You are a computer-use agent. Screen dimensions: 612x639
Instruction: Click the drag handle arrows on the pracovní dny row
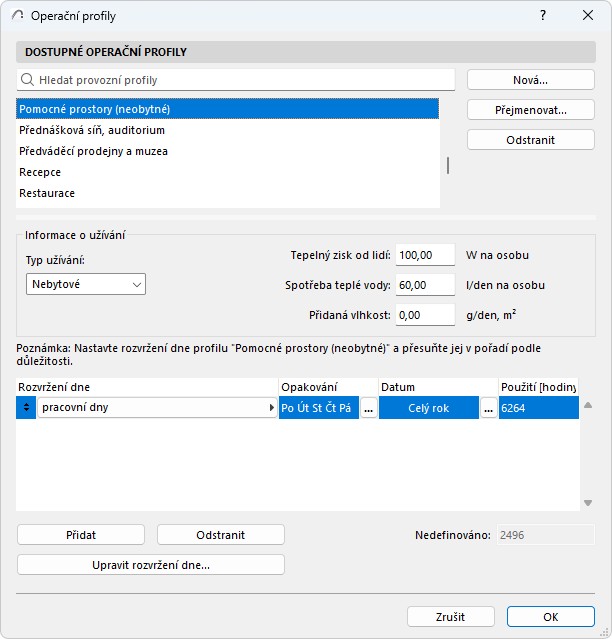tap(26, 408)
